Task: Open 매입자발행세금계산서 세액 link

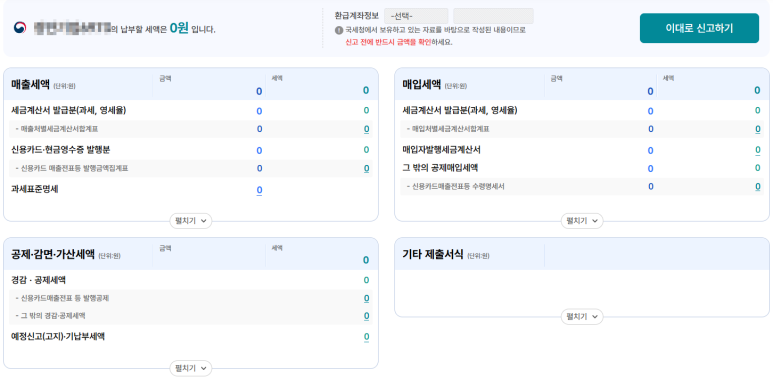Action: pos(757,150)
